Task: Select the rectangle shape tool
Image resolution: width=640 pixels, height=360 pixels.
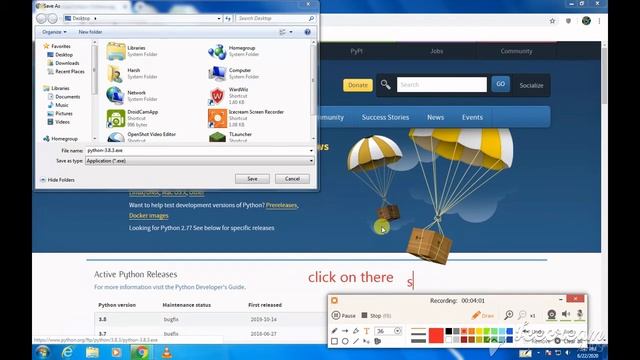Action: [334, 341]
